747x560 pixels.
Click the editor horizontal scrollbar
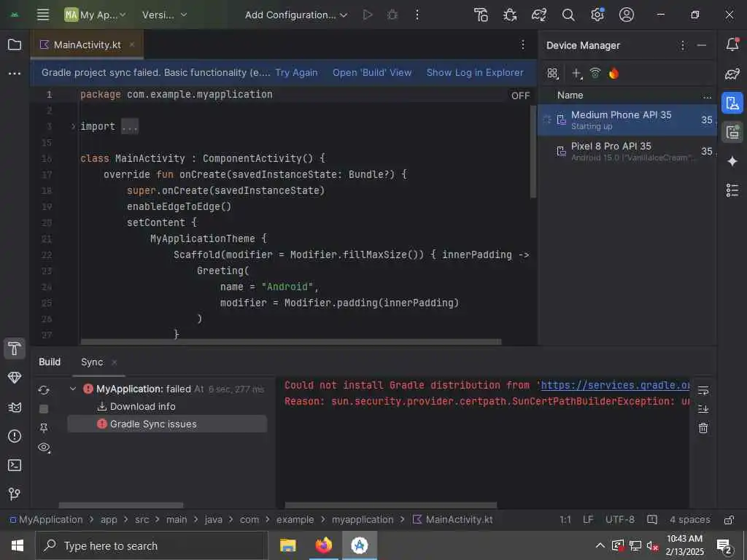291,342
